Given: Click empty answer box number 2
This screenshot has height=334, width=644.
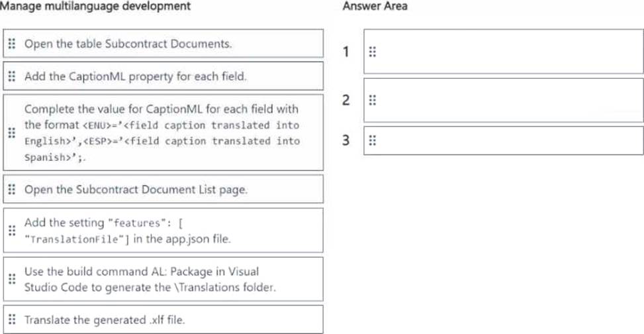Looking at the screenshot, I should pos(504,100).
